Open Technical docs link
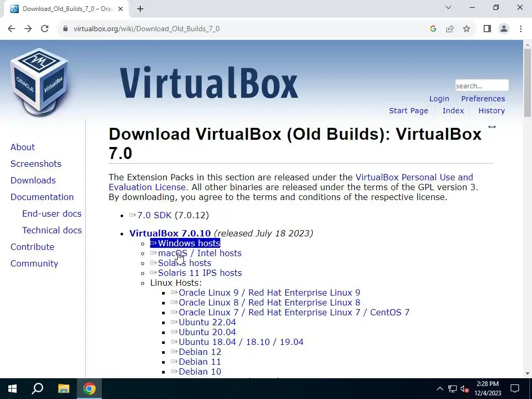 pyautogui.click(x=52, y=230)
